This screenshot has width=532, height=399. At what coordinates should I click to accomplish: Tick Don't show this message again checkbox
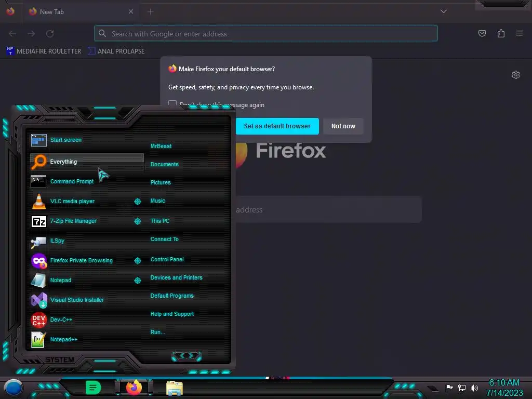pos(172,104)
